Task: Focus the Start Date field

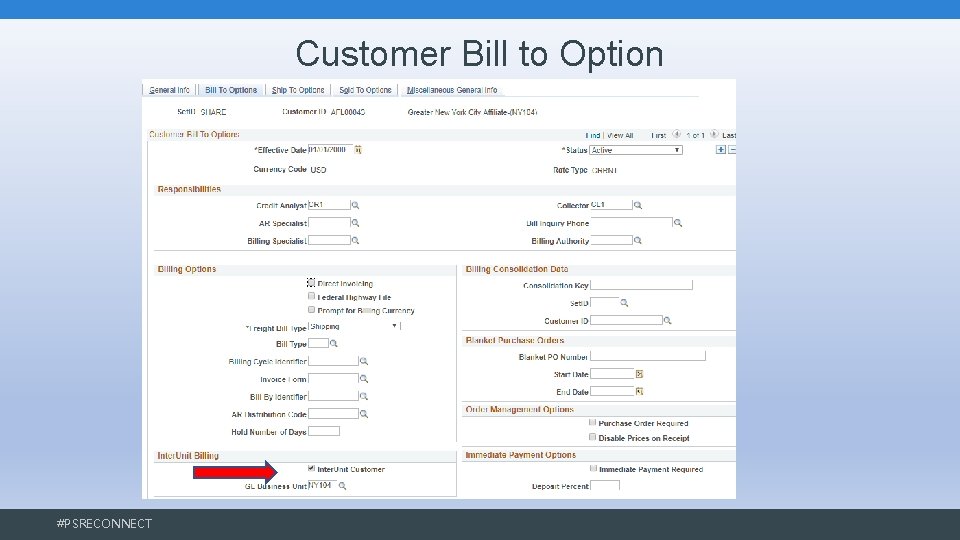Action: 612,373
